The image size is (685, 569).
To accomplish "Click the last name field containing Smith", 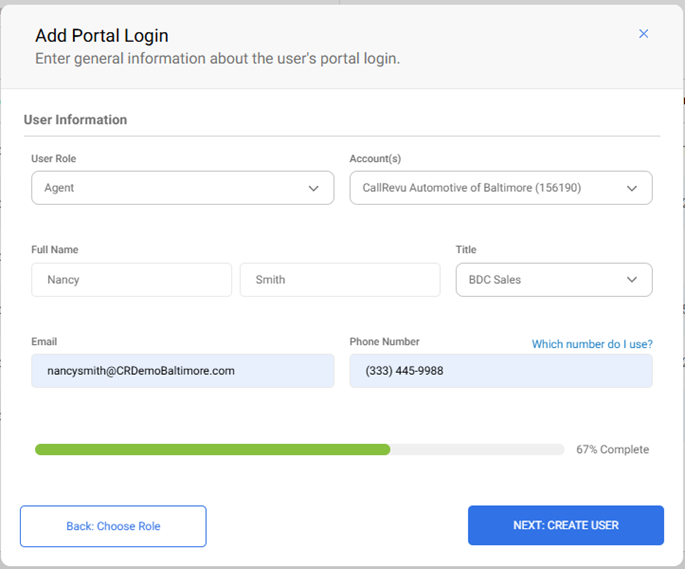I will point(340,280).
